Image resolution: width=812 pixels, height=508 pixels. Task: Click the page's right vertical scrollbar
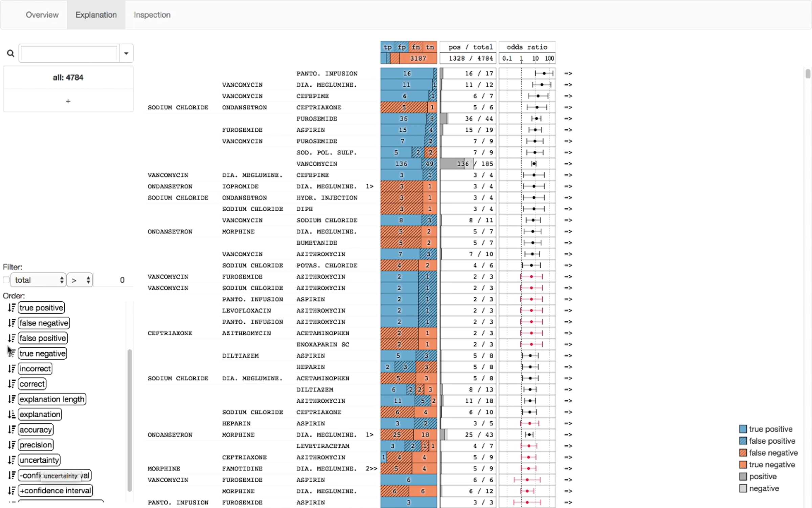[x=808, y=73]
